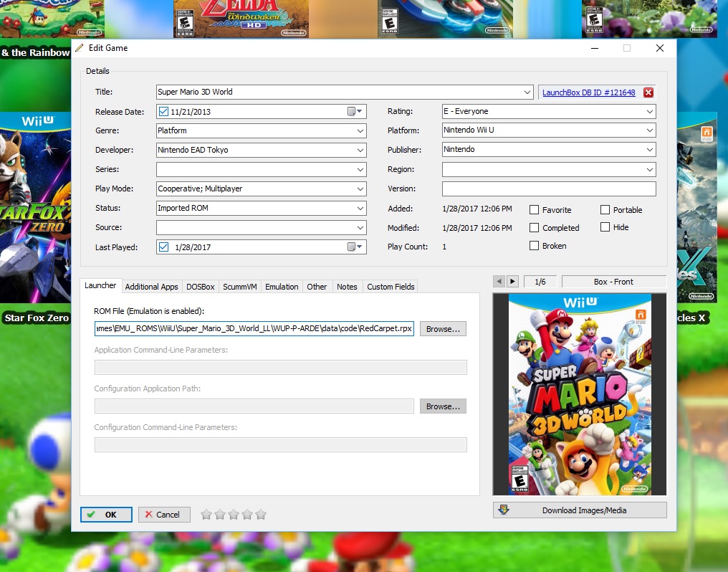Check the Completed checkbox
The image size is (728, 572).
tap(535, 228)
